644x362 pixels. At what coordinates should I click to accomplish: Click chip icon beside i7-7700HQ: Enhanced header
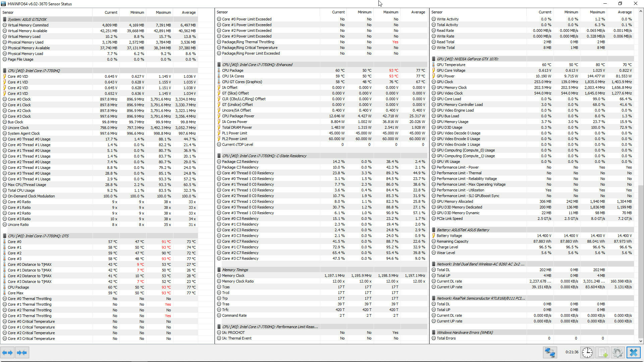pos(219,65)
